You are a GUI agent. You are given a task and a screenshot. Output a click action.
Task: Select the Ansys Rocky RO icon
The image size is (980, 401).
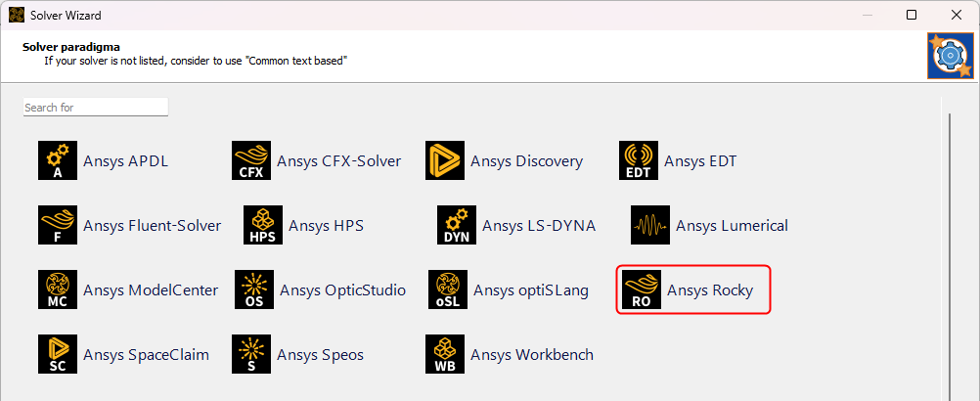pyautogui.click(x=642, y=290)
